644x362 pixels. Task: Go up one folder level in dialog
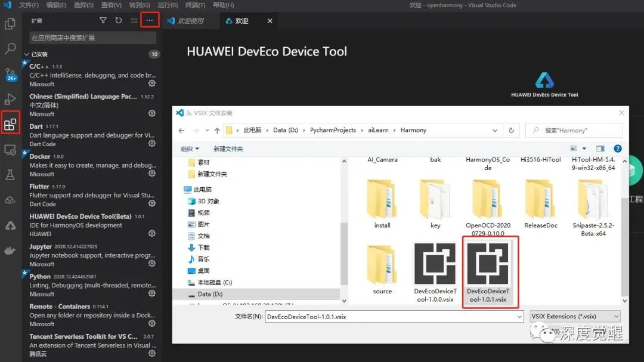pyautogui.click(x=217, y=130)
